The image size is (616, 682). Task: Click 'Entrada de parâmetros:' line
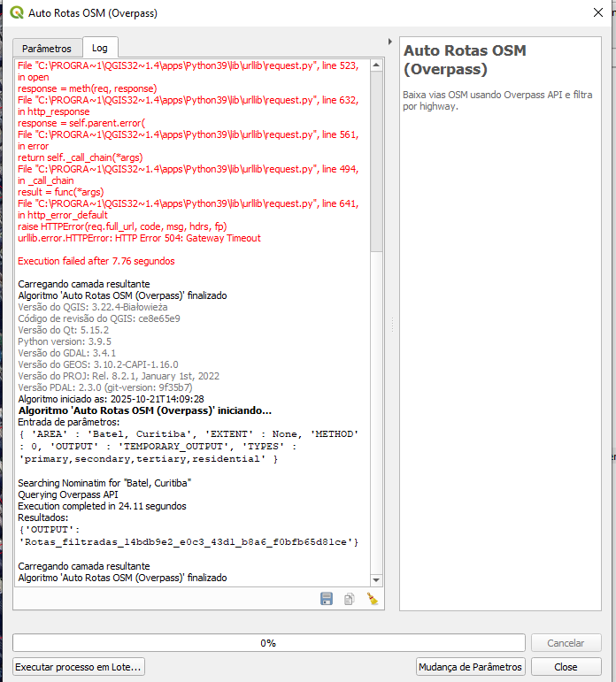68,422
